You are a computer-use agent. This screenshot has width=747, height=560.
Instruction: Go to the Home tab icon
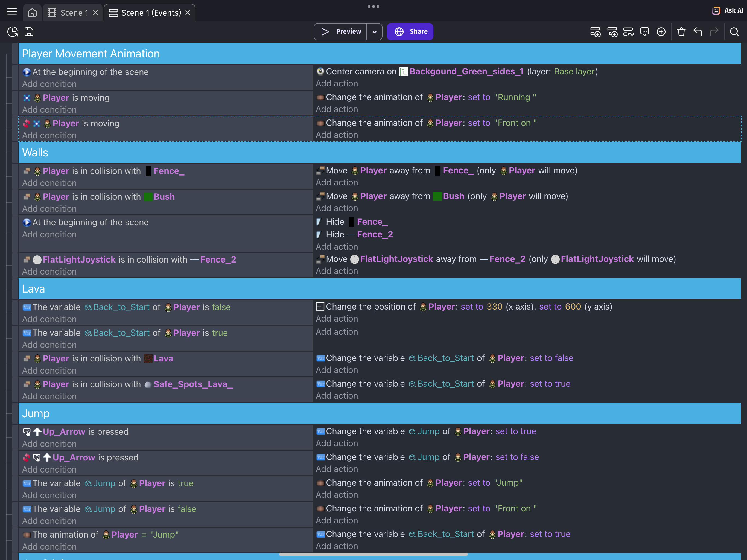click(x=32, y=13)
